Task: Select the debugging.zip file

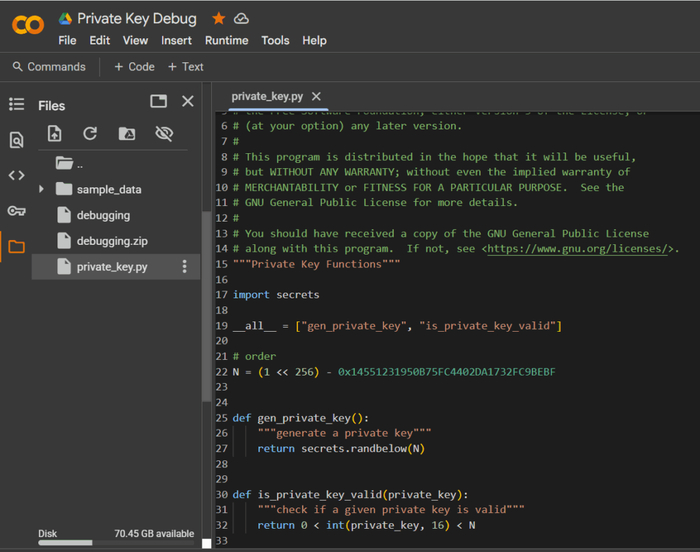Action: coord(112,241)
